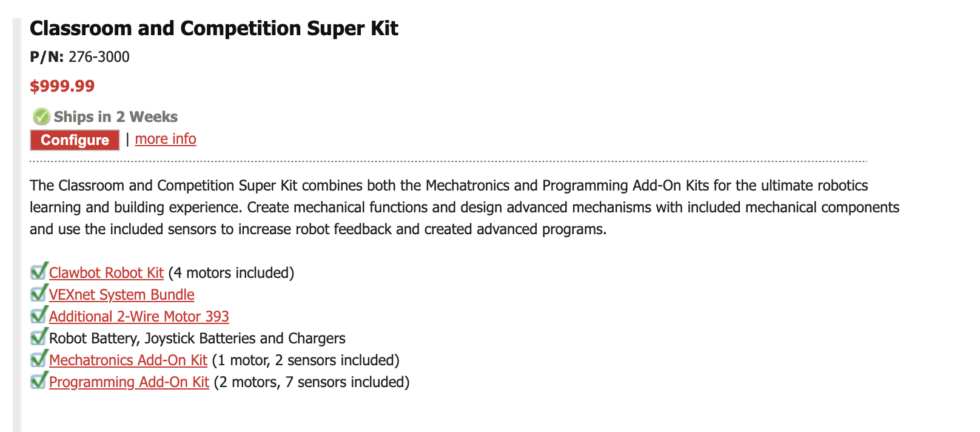Click the Ships in 2 Weeks label
Image resolution: width=980 pixels, height=432 pixels.
click(x=115, y=117)
